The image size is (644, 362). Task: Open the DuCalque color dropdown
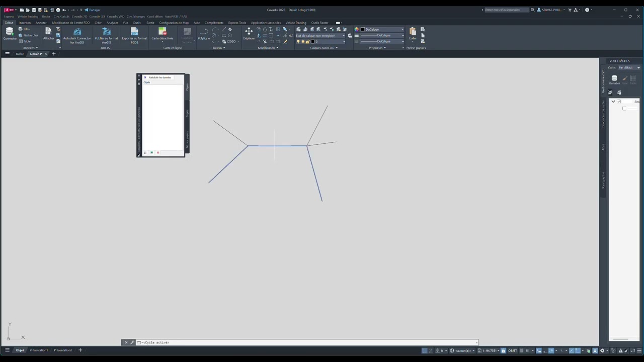click(x=382, y=29)
